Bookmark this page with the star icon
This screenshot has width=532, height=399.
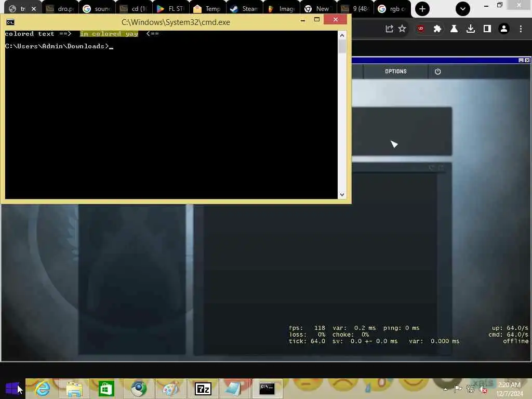tap(402, 29)
